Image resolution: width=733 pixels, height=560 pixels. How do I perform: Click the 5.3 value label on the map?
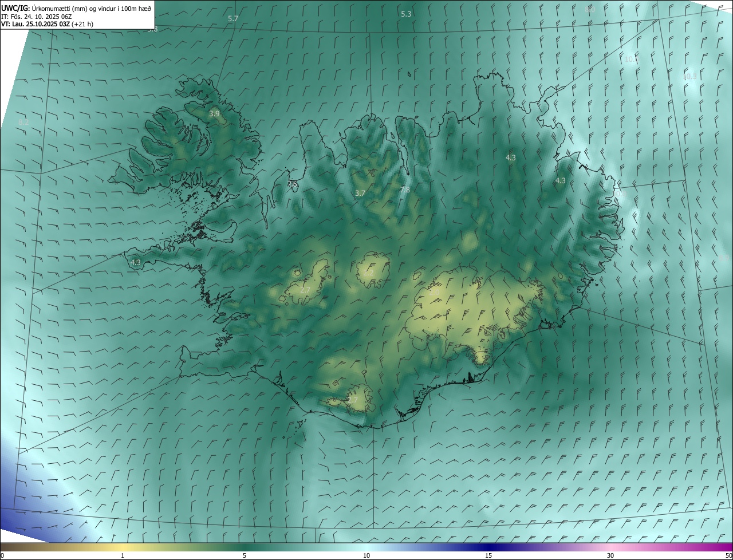point(406,14)
